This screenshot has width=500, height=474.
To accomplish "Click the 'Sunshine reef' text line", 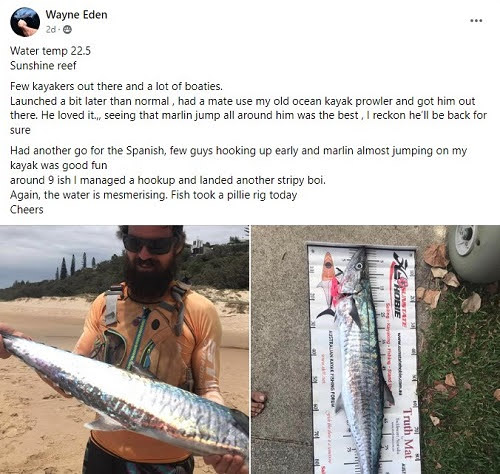I will click(43, 65).
